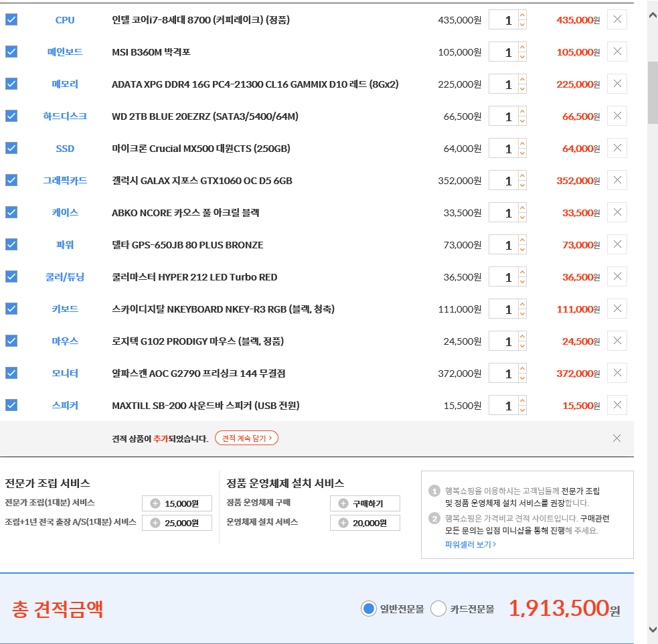Delete the 키보드 item with X

pyautogui.click(x=617, y=309)
